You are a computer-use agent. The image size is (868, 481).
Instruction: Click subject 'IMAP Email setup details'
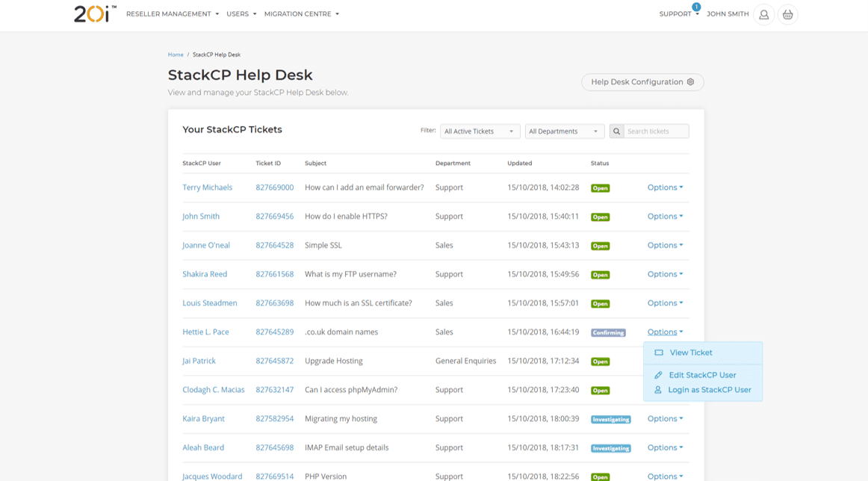click(x=347, y=447)
